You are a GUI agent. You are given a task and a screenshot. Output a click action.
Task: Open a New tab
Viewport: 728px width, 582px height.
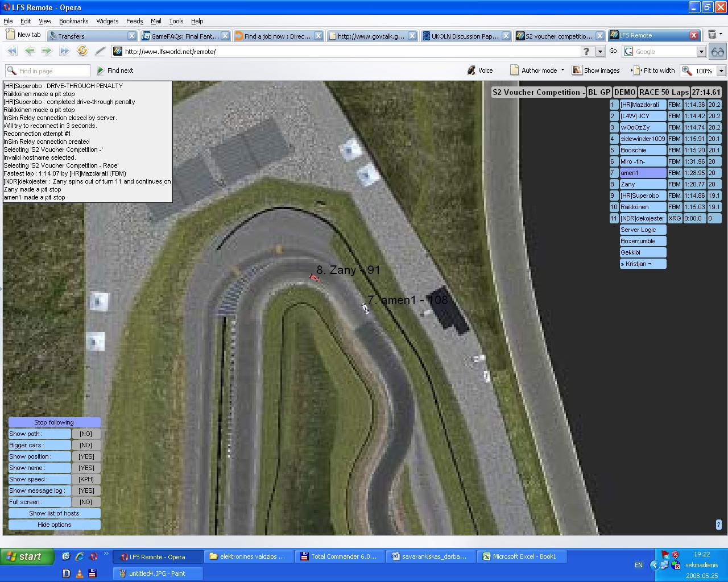(x=23, y=35)
